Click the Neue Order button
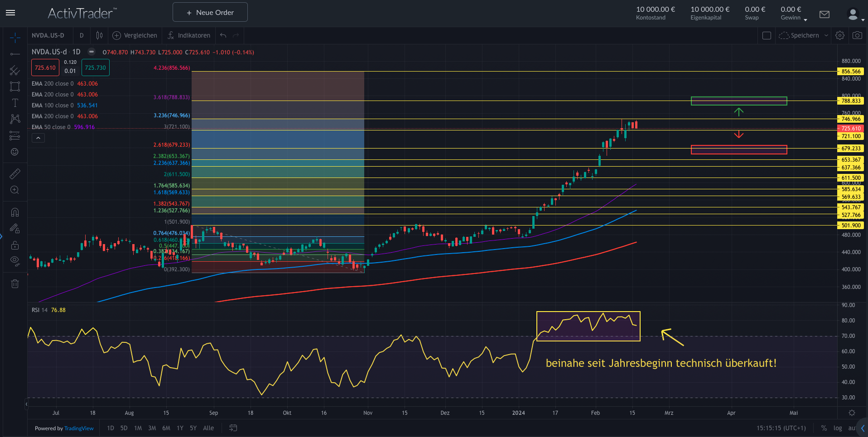This screenshot has width=868, height=437. coord(210,12)
